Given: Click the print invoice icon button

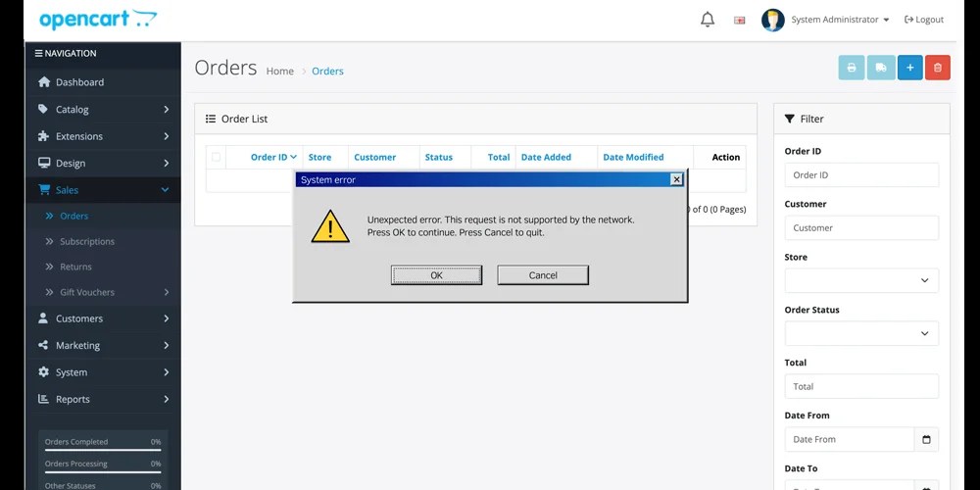Looking at the screenshot, I should [x=852, y=68].
